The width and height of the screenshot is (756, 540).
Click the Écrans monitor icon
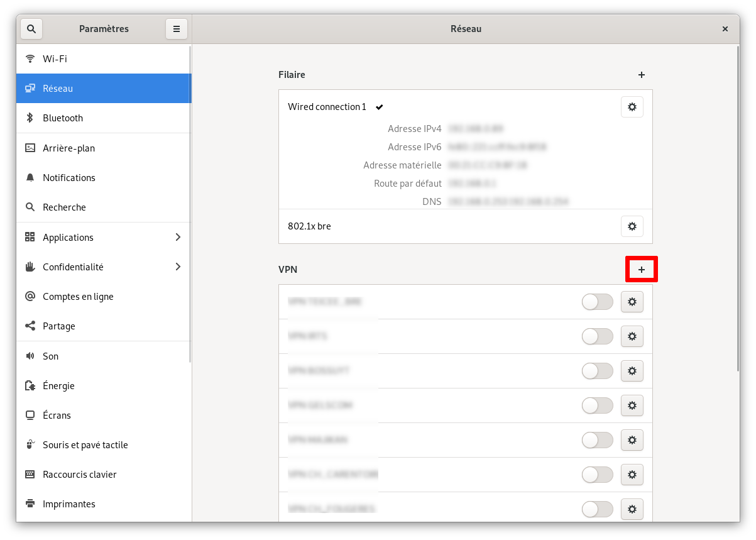pyautogui.click(x=30, y=416)
